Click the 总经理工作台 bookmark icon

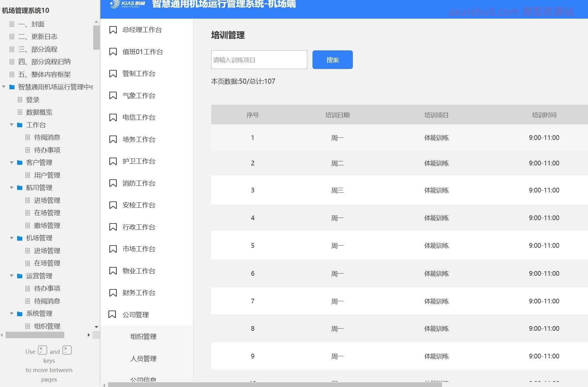pos(112,30)
